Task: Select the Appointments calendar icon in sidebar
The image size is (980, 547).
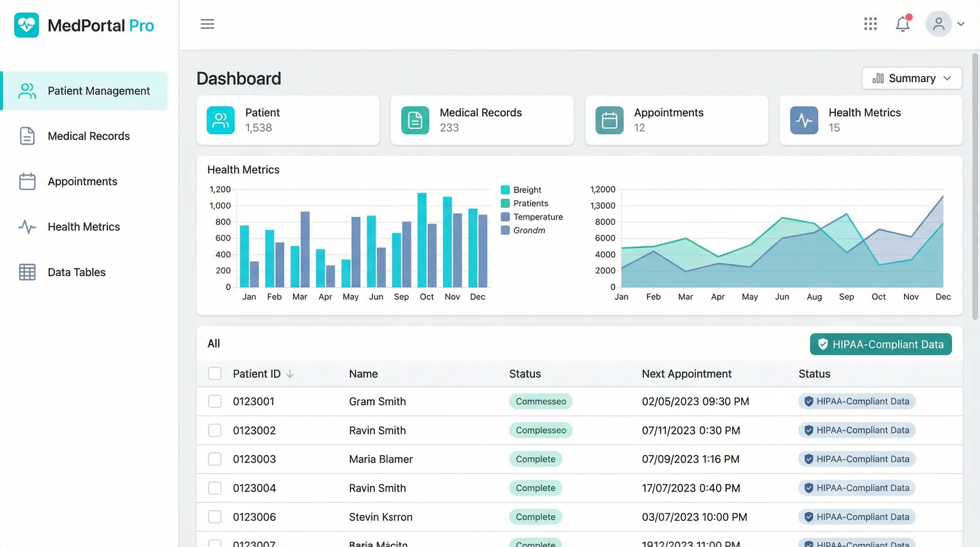Action: point(26,181)
